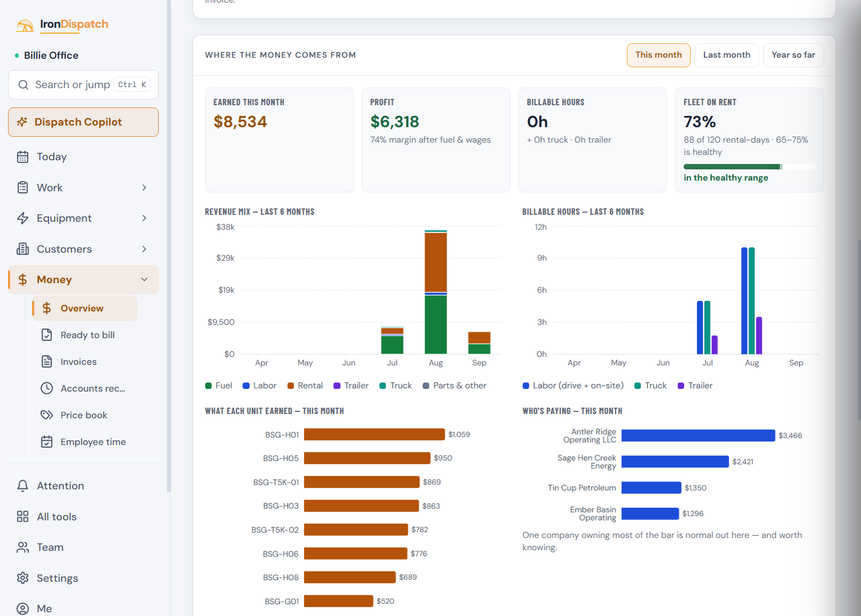Click the Dispatch Copilot sparkle icon
This screenshot has width=861, height=616.
pos(22,122)
